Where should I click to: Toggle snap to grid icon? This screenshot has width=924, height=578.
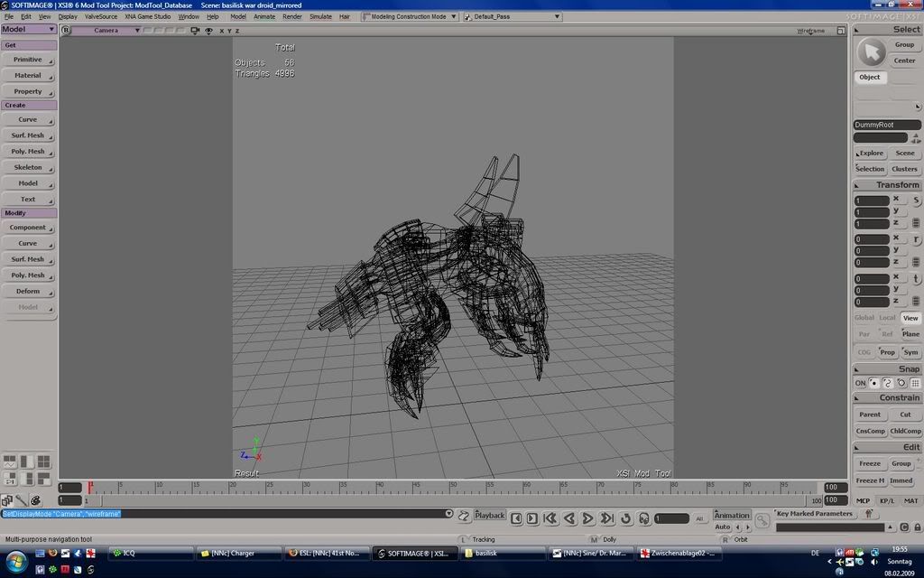pos(915,383)
